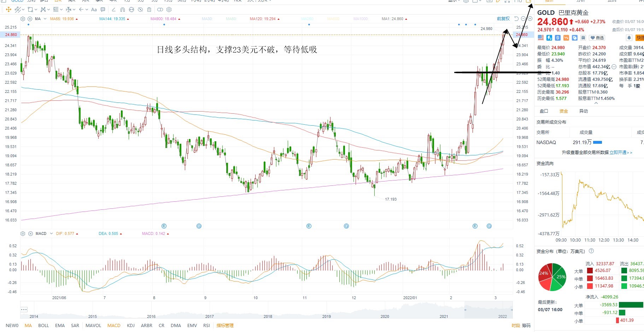Toggle BOLL overlay indicator

click(43, 326)
